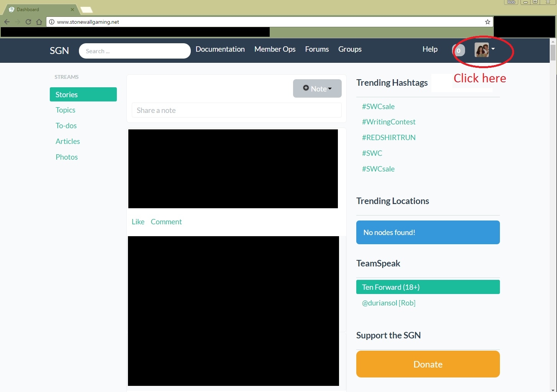Open Help in the navbar

coord(430,49)
